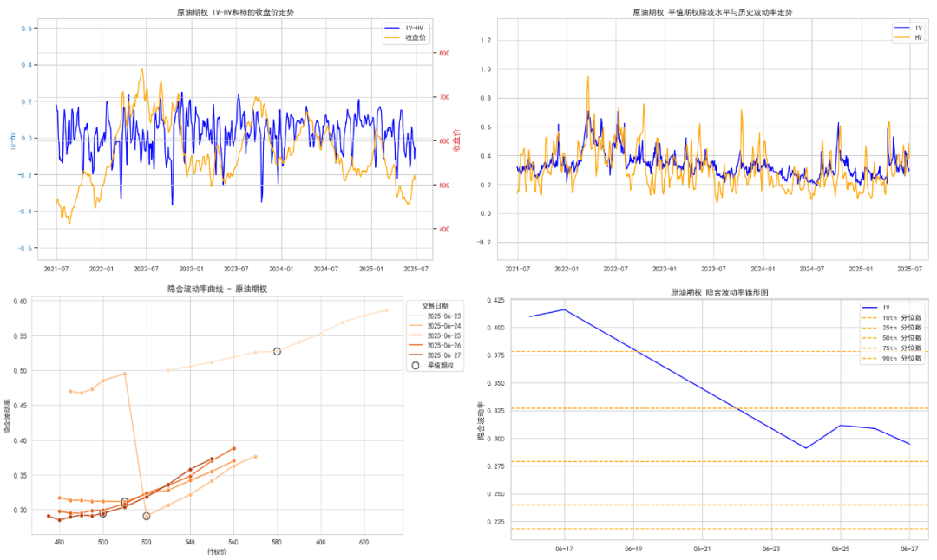Click the at-the-money circle at strike 520

click(147, 516)
